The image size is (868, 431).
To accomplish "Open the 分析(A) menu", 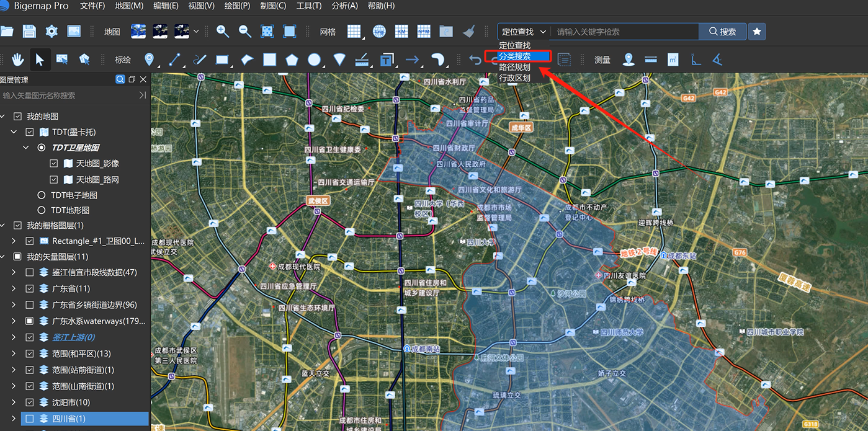I will pyautogui.click(x=345, y=6).
